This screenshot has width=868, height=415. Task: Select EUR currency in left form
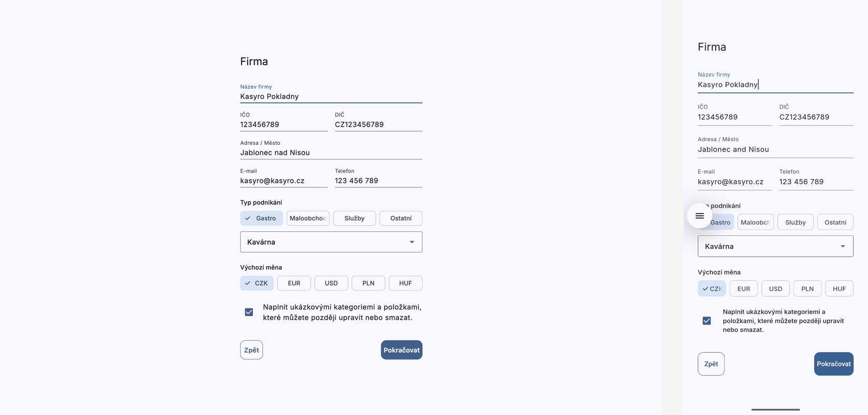pyautogui.click(x=294, y=283)
